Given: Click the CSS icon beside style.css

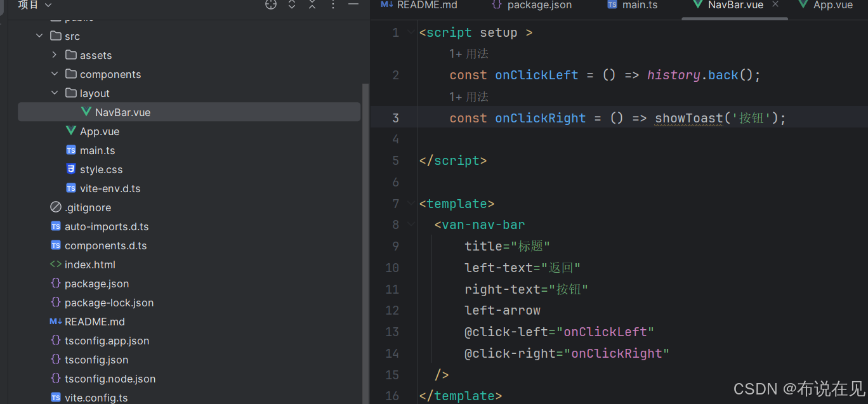Looking at the screenshot, I should (x=71, y=169).
